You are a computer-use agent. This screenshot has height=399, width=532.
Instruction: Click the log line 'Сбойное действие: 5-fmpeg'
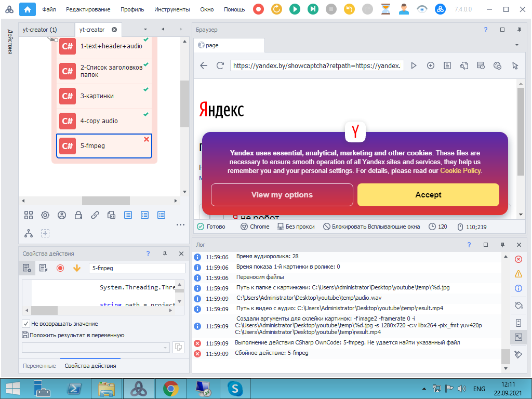(x=271, y=353)
